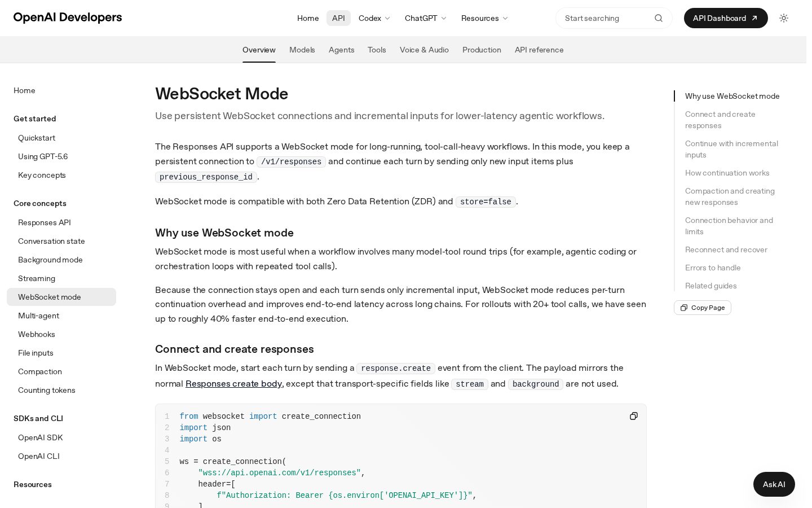Copy the code block with its copy icon
Screen dimensions: 812x508
coord(633,416)
